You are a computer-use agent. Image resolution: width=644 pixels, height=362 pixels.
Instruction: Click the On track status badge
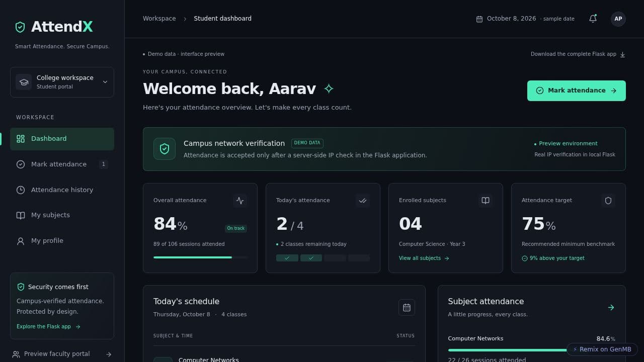coord(236,228)
